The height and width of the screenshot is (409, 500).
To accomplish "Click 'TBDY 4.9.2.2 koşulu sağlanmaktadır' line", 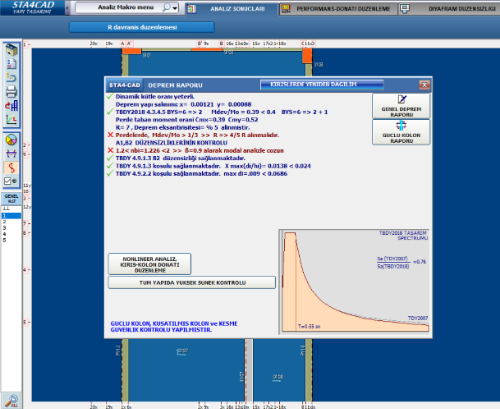I will point(201,174).
